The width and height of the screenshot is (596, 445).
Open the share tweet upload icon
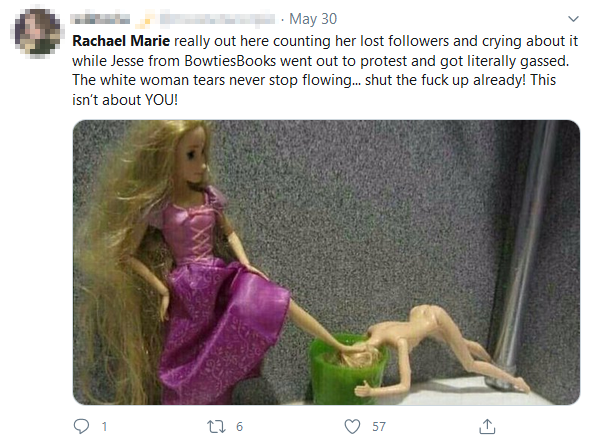pos(487,426)
